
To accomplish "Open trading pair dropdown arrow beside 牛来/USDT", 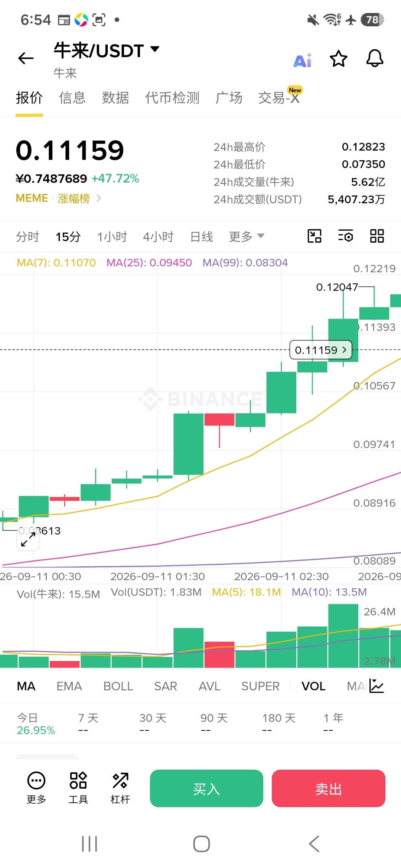I will 155,49.
